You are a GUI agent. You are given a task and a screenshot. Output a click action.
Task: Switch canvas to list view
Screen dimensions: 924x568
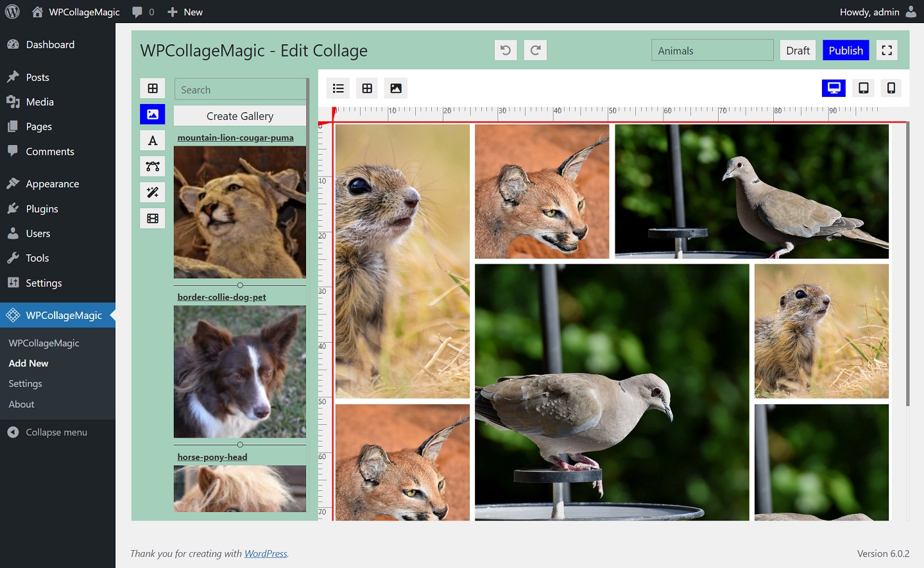pyautogui.click(x=338, y=88)
